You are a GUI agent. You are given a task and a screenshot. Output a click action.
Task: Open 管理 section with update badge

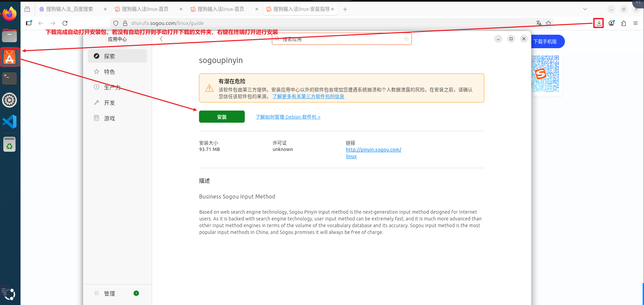point(110,294)
